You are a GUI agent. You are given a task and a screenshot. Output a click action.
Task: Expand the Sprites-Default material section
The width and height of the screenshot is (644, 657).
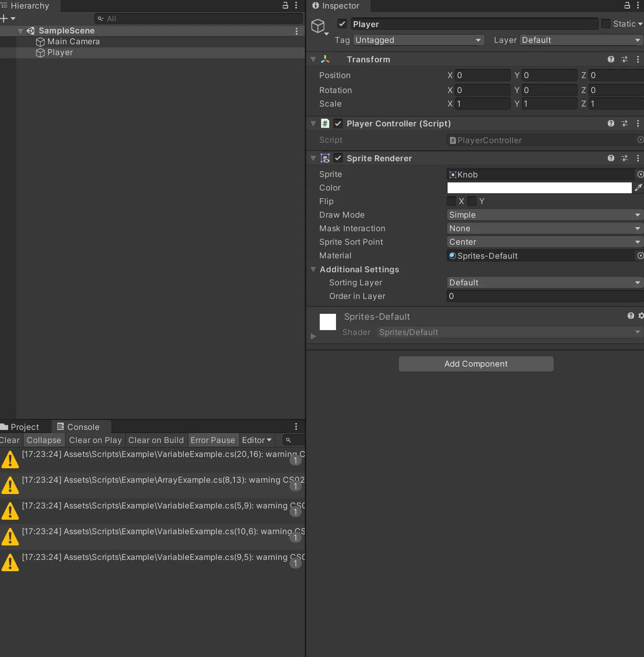tap(313, 336)
